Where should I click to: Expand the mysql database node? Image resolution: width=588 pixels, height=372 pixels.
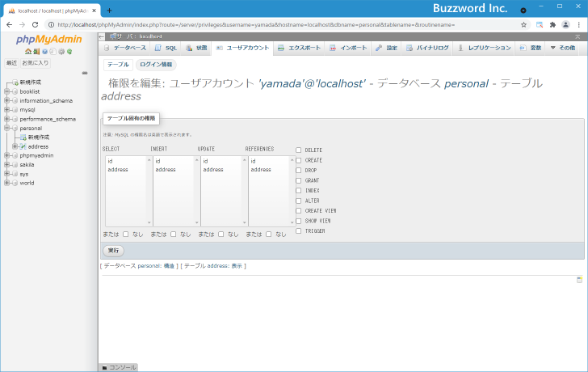[x=6, y=110]
